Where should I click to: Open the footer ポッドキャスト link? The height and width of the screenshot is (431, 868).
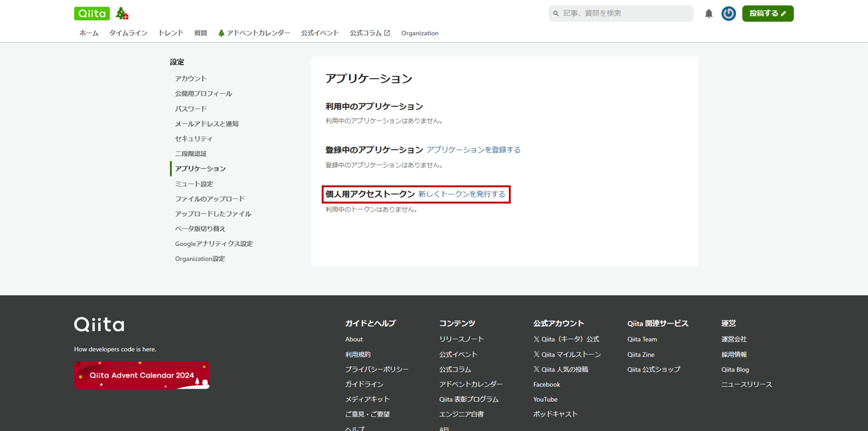coord(556,414)
